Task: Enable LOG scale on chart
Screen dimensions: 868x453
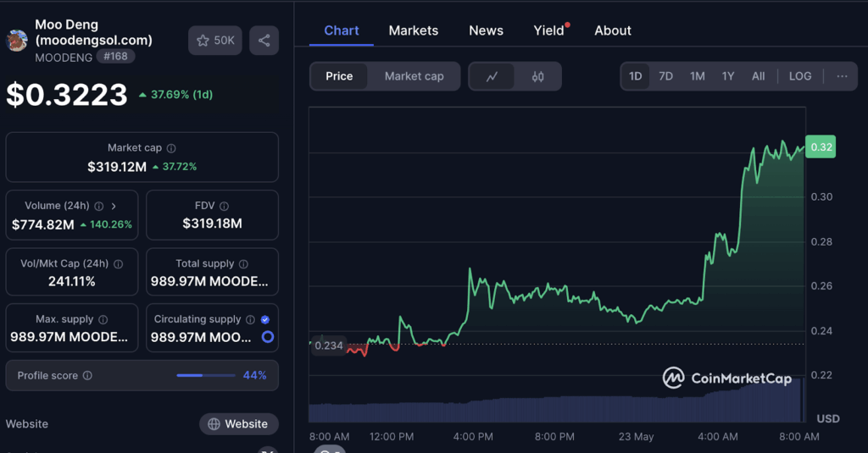Action: (x=800, y=76)
